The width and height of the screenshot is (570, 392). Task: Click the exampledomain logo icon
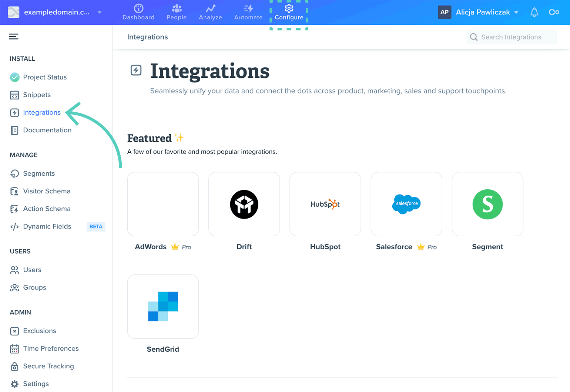coord(14,12)
